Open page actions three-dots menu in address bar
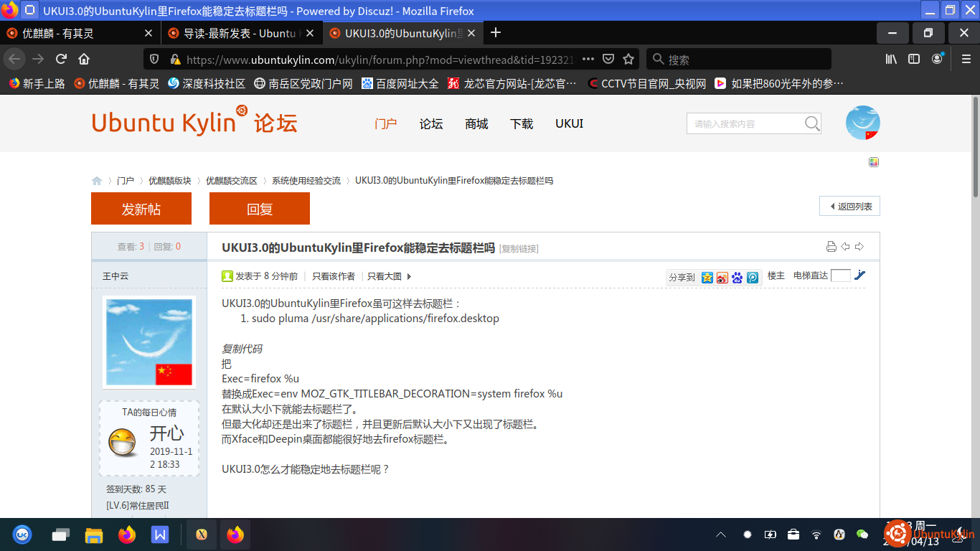The height and width of the screenshot is (551, 980). (x=588, y=59)
